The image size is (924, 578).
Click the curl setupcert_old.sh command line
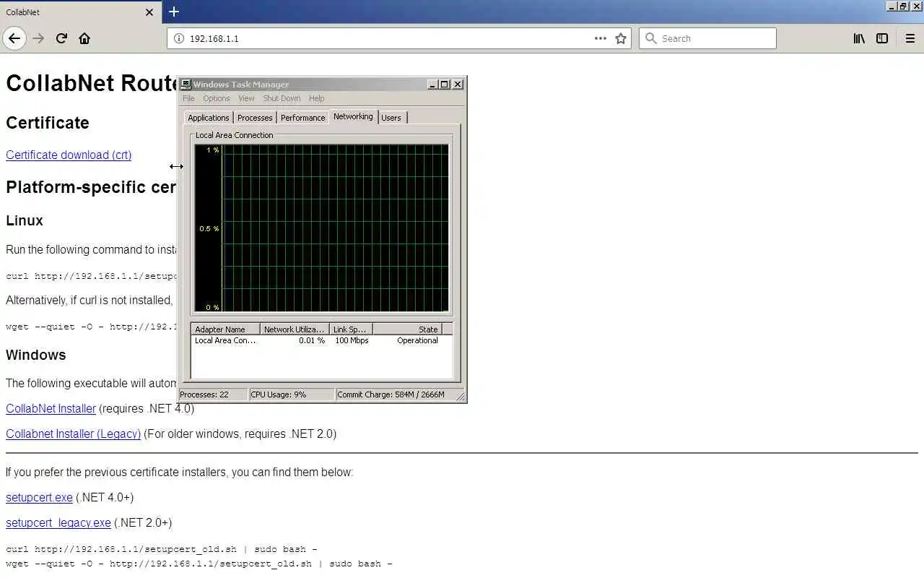pos(162,549)
